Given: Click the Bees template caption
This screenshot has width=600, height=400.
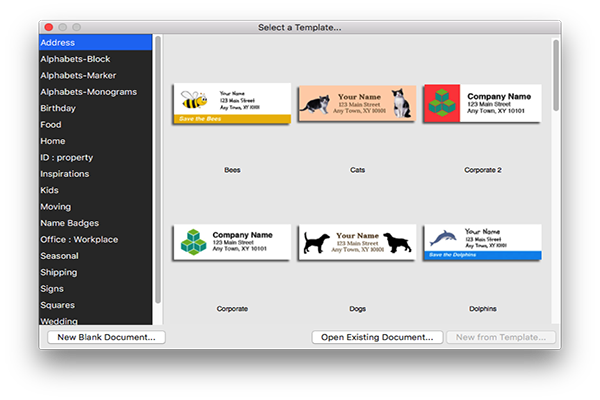Looking at the screenshot, I should tap(232, 170).
